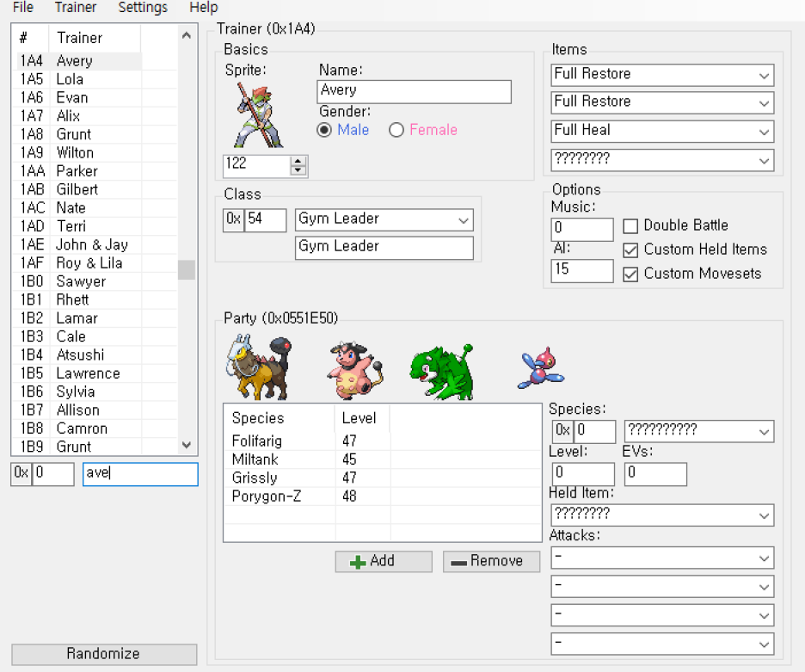Select the green Grissly party sprite
This screenshot has height=672, width=805.
pyautogui.click(x=441, y=371)
